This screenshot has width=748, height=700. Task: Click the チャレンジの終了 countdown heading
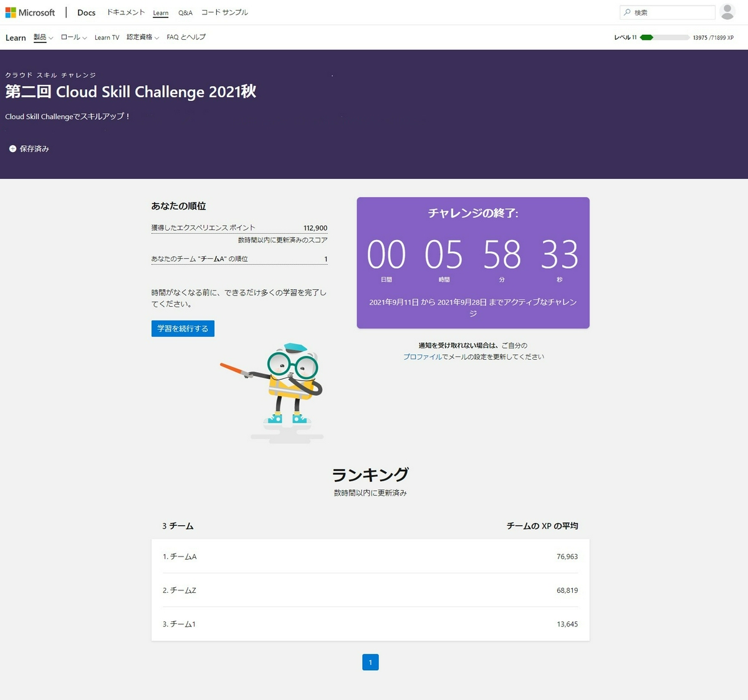tap(473, 213)
